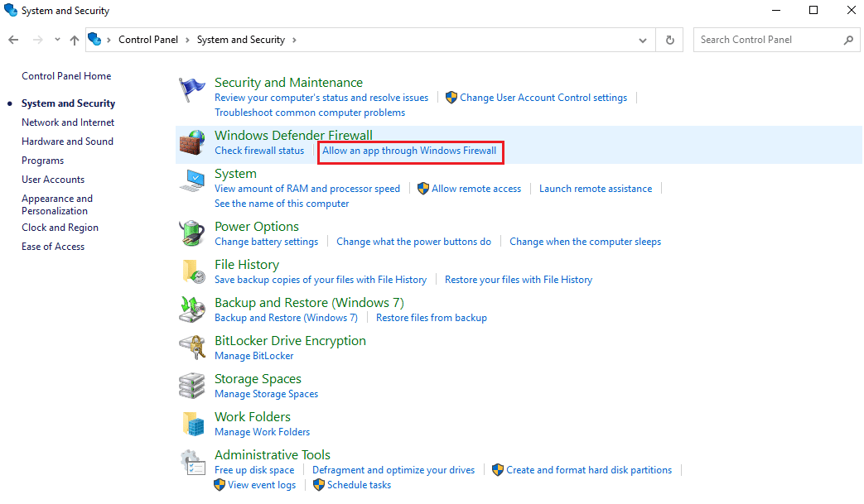Click the Search Control Panel field
This screenshot has height=504, width=864.
click(776, 40)
